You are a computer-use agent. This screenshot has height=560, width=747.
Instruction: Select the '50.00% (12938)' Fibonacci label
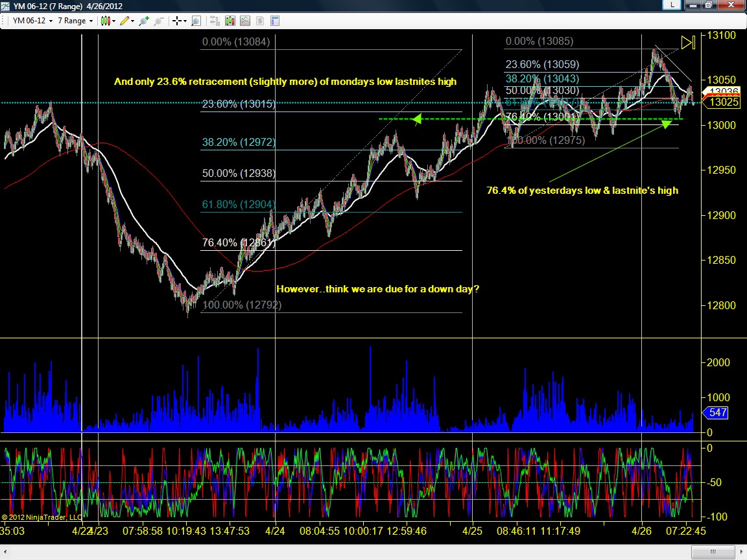click(239, 173)
